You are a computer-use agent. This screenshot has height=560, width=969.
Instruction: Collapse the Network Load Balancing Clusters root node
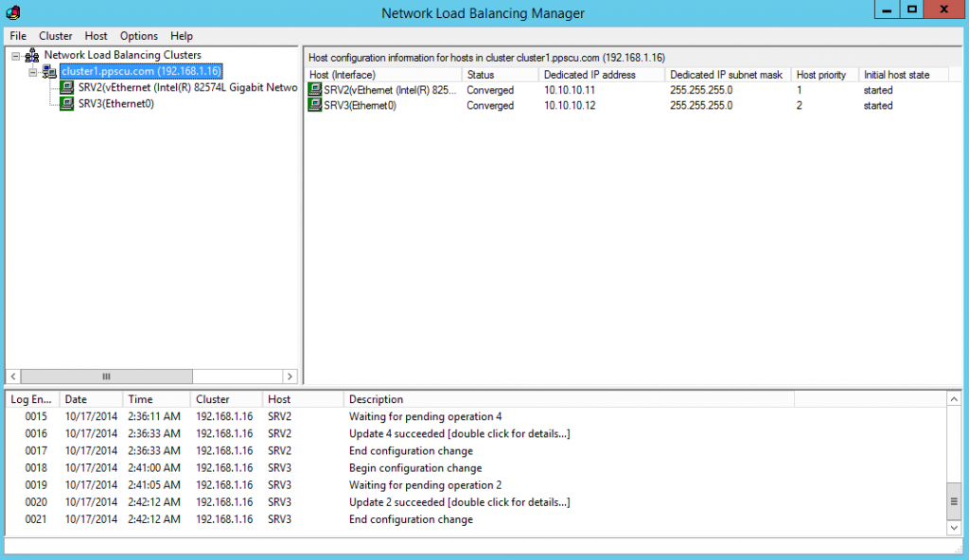(16, 56)
